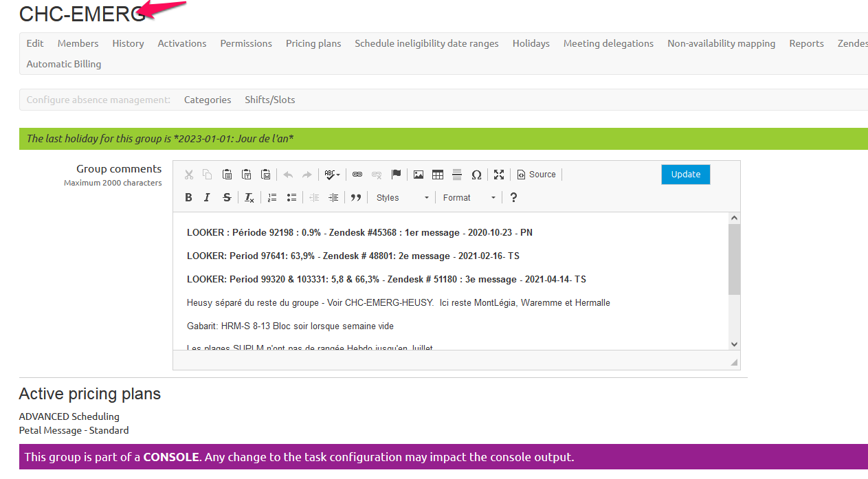Click the comments scrollbar up arrow
Screen dimensions: 868x479
click(734, 218)
